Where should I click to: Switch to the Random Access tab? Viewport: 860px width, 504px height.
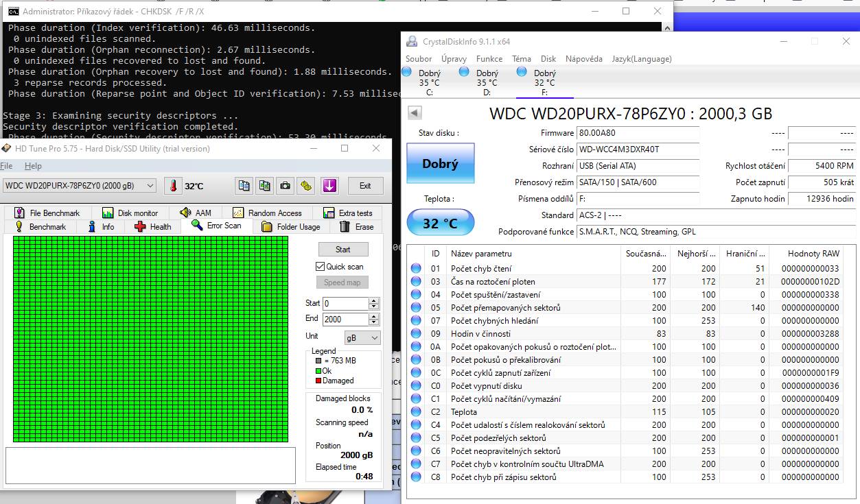(x=268, y=213)
